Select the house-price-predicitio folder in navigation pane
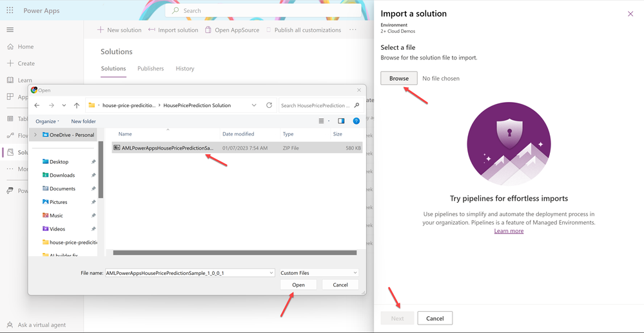The width and height of the screenshot is (644, 333). click(x=70, y=243)
